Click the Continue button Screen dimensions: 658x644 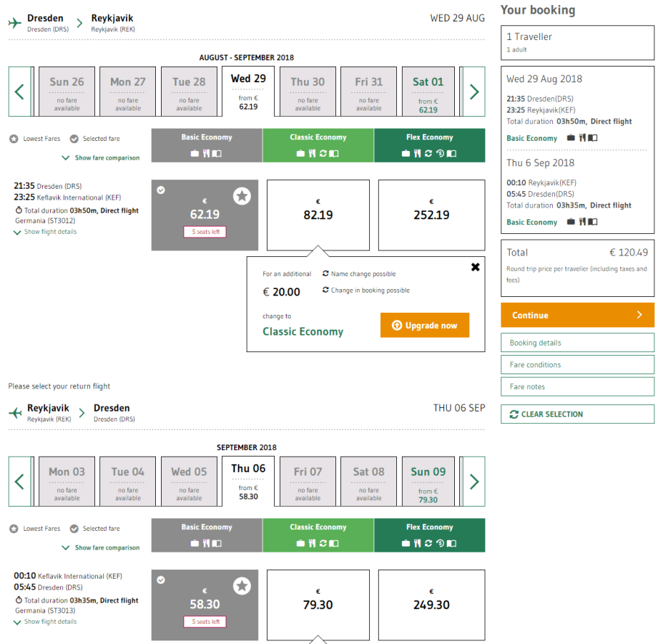577,315
